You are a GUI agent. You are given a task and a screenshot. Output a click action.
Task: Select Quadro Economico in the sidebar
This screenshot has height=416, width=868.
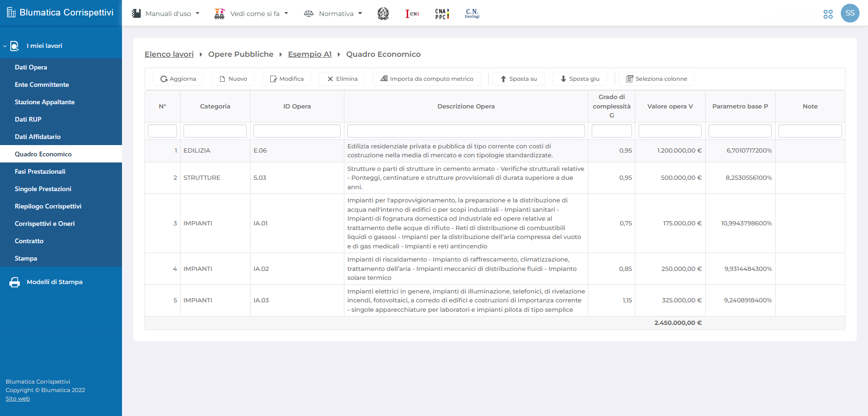[x=61, y=154]
